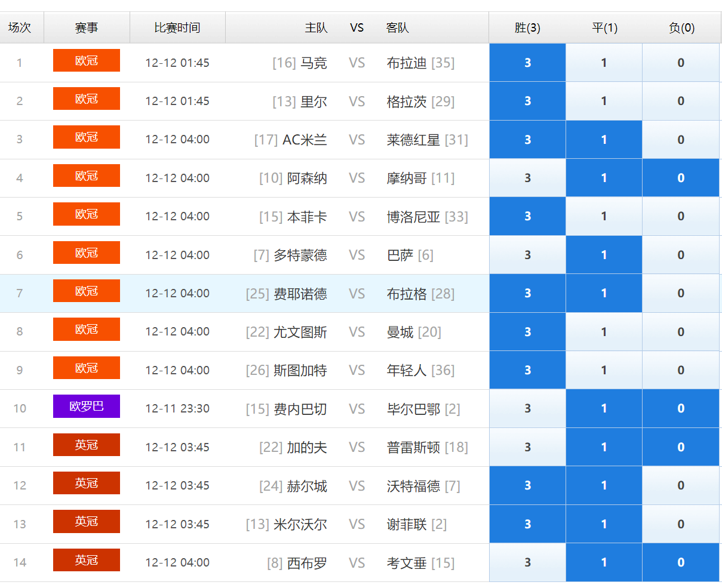Click the 比赛时间 column header

(x=177, y=27)
